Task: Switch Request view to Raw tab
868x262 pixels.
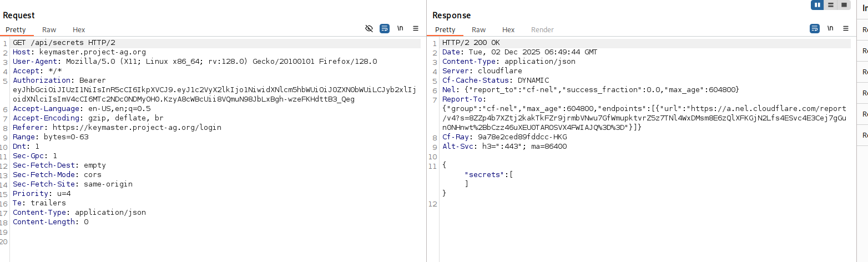Action: pos(49,30)
